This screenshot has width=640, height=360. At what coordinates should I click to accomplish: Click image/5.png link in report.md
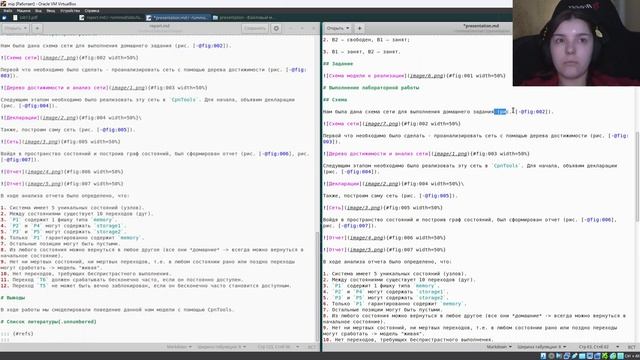click(x=44, y=184)
